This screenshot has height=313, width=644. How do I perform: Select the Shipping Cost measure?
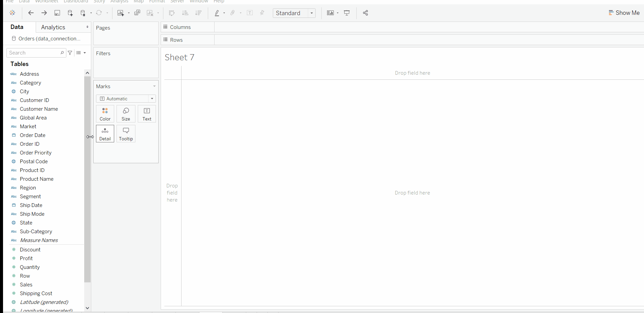pos(36,293)
